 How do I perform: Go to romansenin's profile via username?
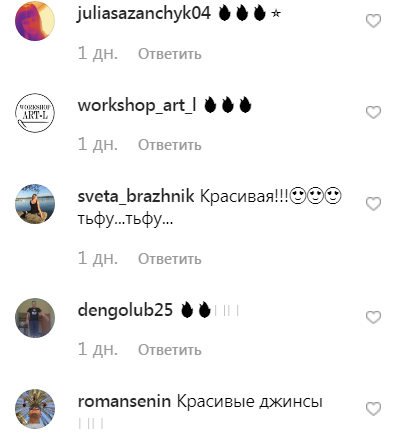tap(124, 401)
